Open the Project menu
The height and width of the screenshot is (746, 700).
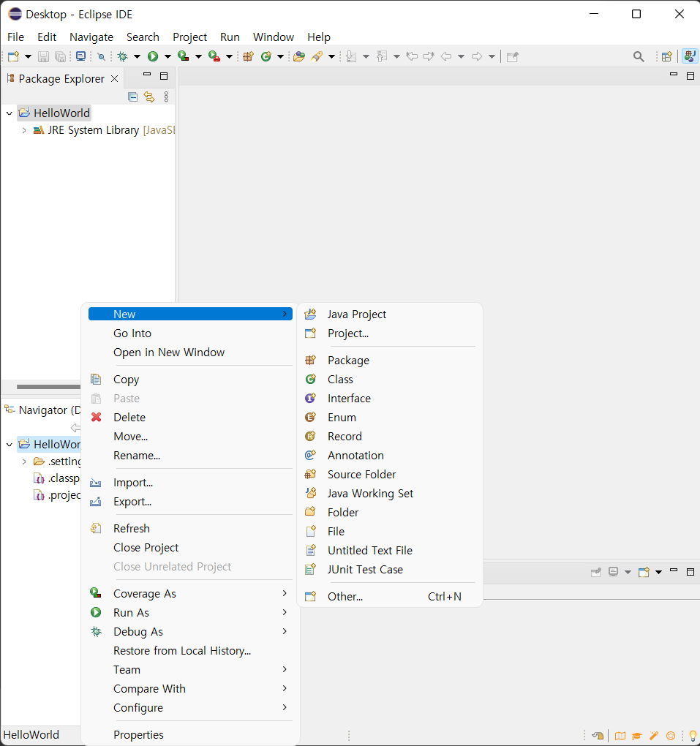pyautogui.click(x=190, y=37)
